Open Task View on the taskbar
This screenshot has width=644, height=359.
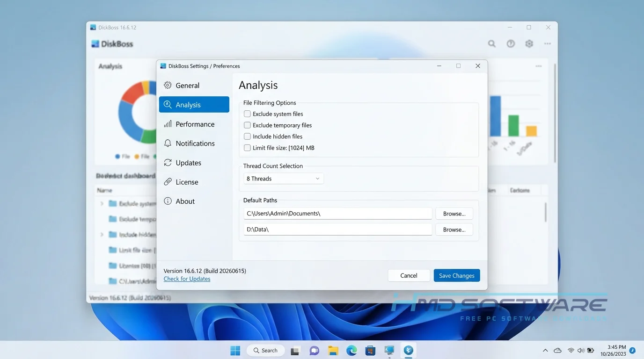pos(295,351)
